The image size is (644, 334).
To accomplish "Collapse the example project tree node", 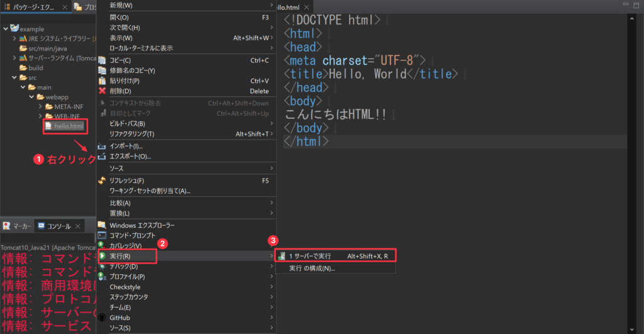I will [6, 29].
